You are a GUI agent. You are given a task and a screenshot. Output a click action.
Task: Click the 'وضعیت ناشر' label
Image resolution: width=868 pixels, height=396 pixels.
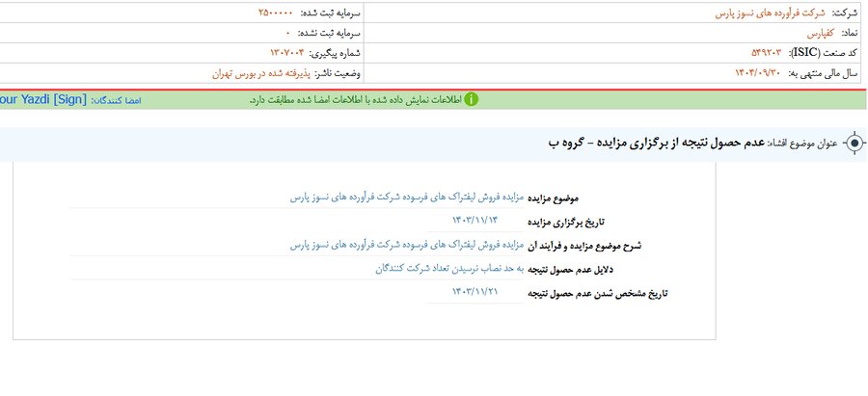click(339, 73)
